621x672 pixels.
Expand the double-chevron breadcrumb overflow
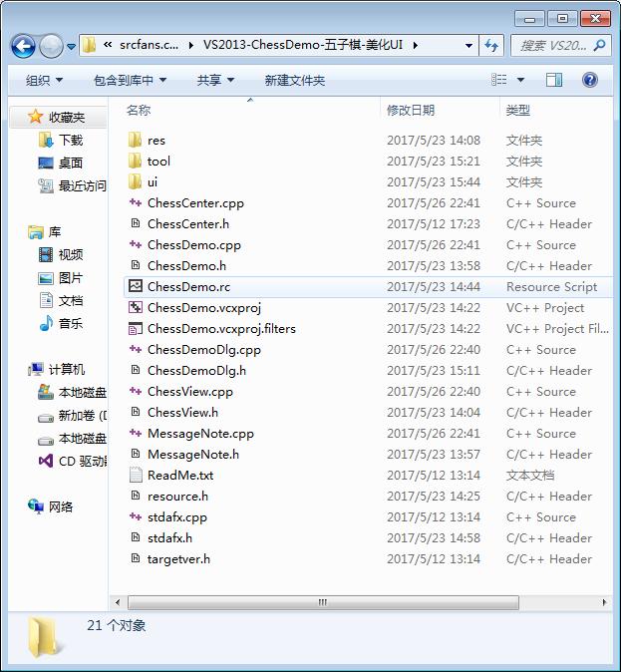click(108, 44)
